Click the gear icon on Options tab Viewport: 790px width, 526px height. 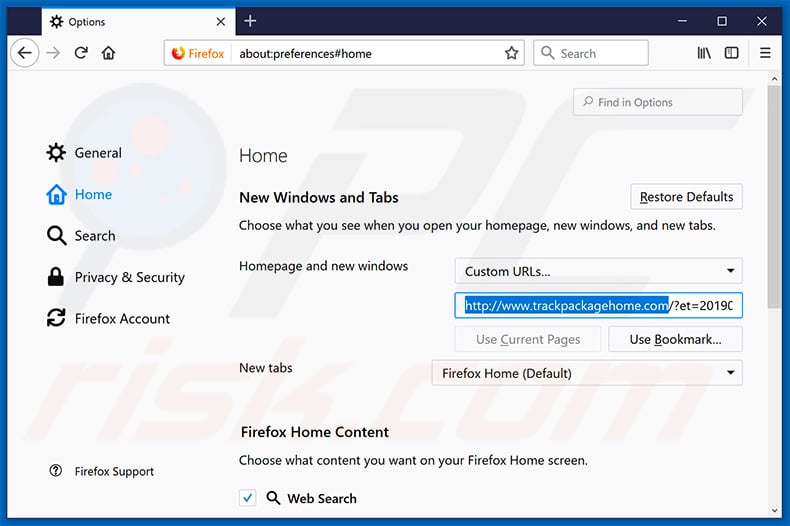coord(56,22)
